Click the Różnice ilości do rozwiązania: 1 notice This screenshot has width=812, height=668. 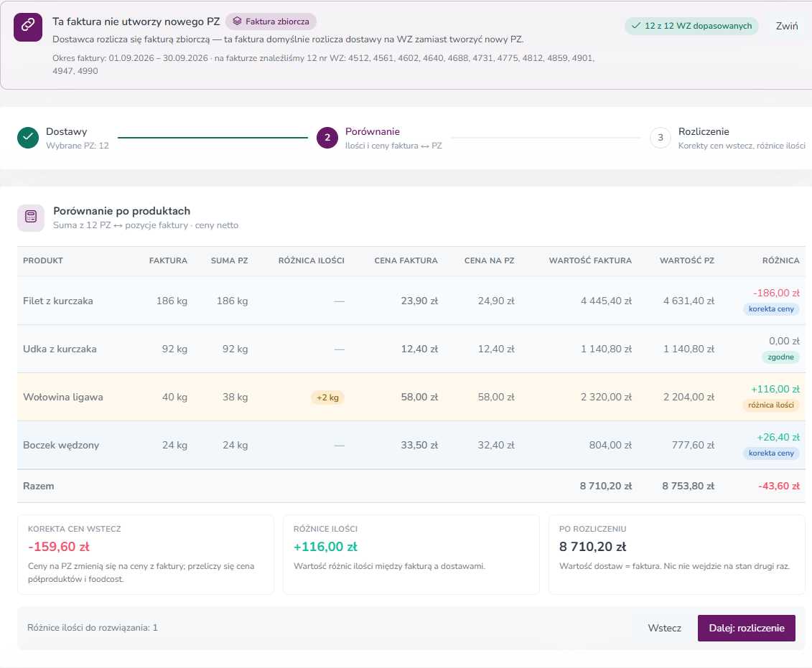pos(93,628)
